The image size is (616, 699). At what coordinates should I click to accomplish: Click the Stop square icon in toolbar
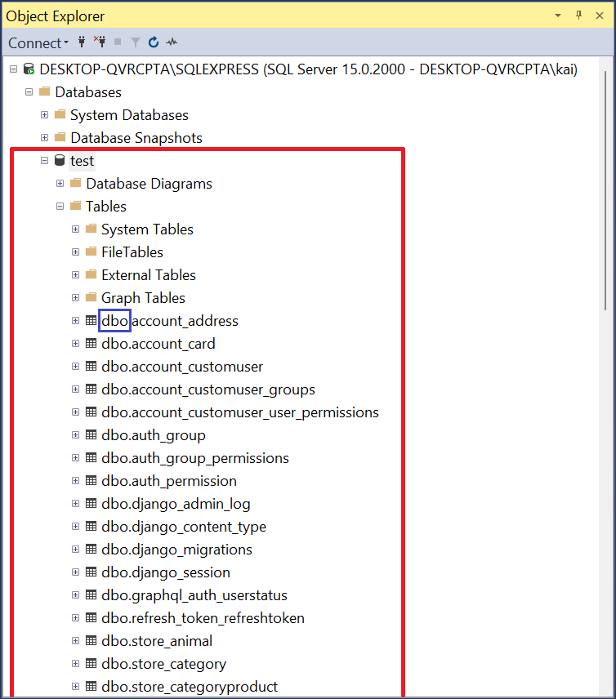pos(118,42)
